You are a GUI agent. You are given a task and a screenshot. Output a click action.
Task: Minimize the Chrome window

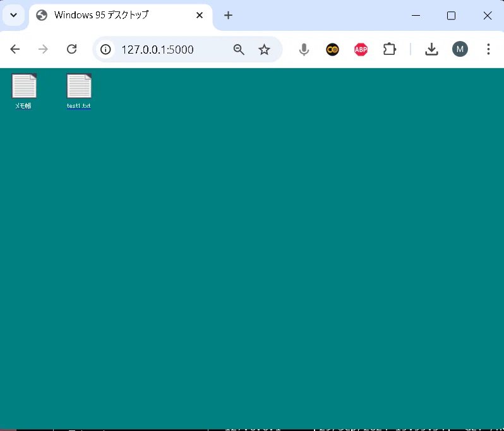coord(416,15)
